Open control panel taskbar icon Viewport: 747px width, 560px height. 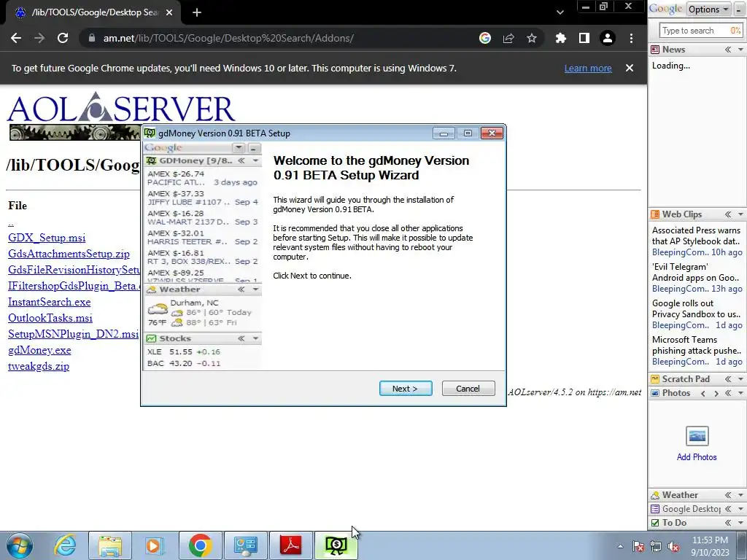246,545
